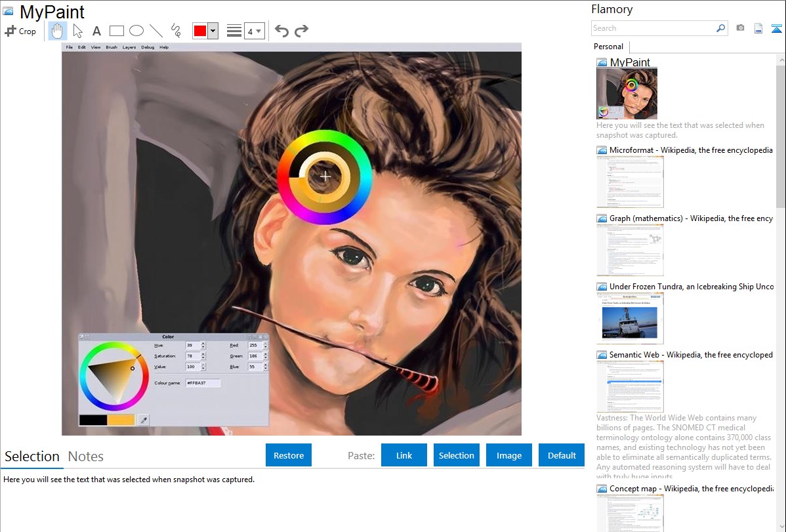Click the MyPaint title in snapshot list
786x532 pixels.
tap(630, 62)
